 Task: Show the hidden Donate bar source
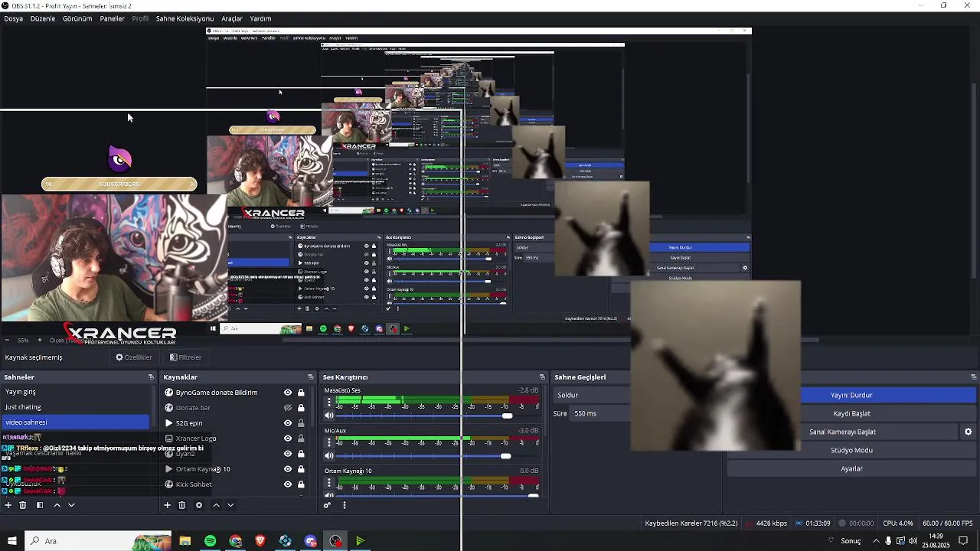pyautogui.click(x=288, y=408)
